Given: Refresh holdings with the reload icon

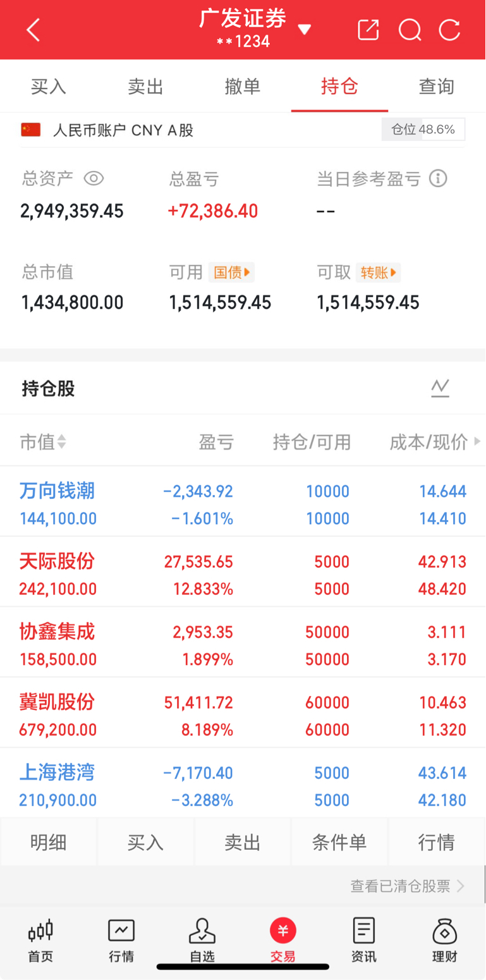Looking at the screenshot, I should (449, 30).
